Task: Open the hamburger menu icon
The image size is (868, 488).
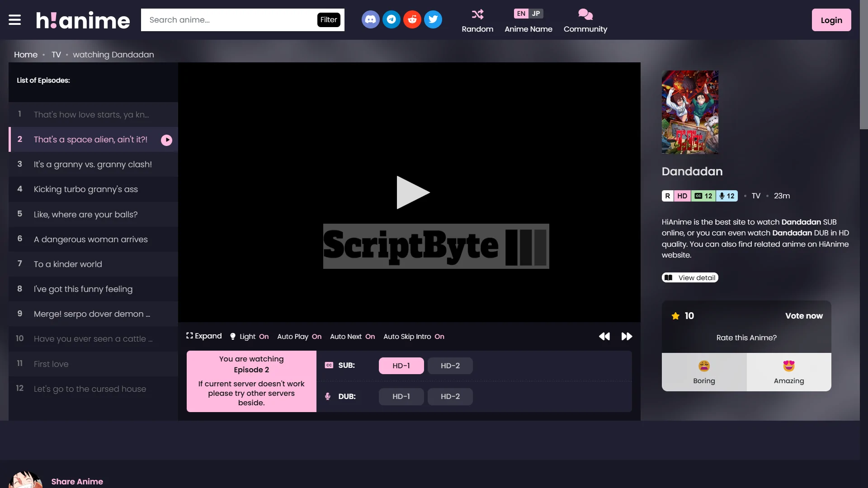Action: coord(14,20)
